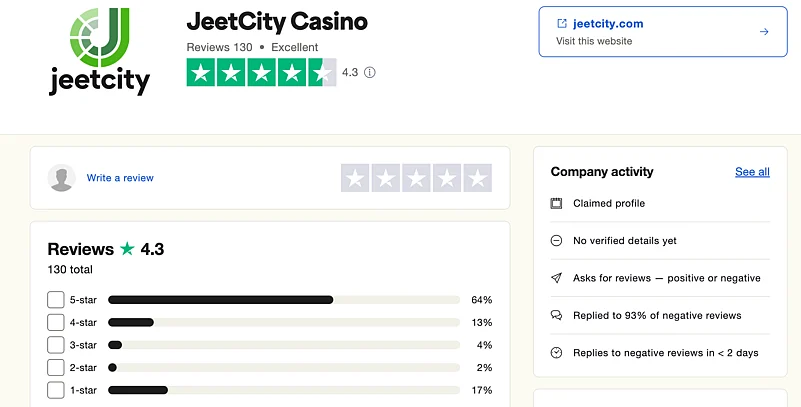Click the clock icon for reply time

pos(557,353)
